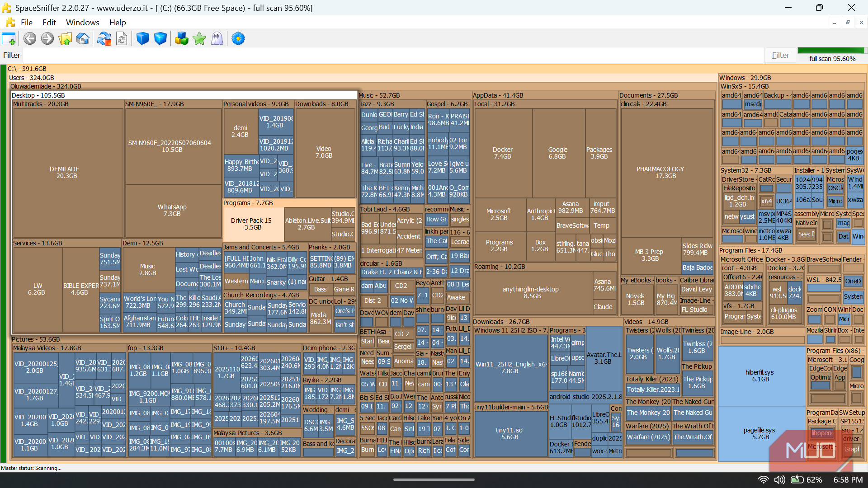The width and height of the screenshot is (868, 488).
Task: Select the 'BIBLE EXPER 4.6GB' block
Action: coord(80,289)
